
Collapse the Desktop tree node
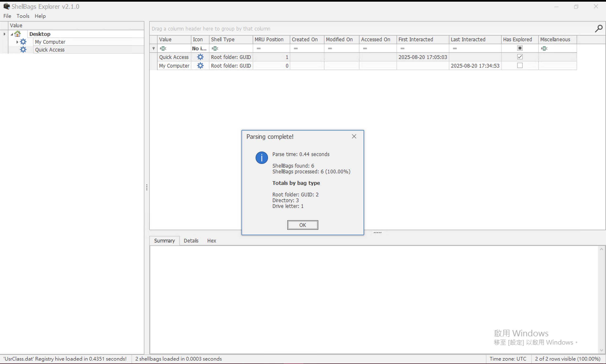[x=12, y=34]
